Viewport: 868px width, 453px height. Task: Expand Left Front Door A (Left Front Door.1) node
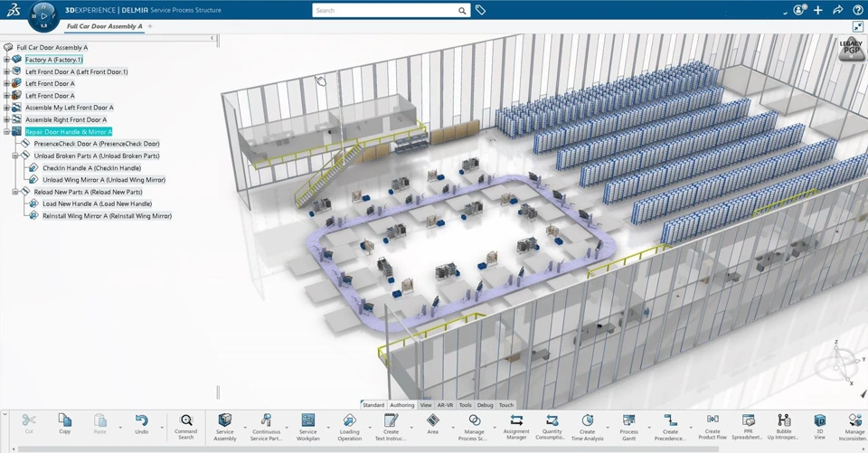(x=6, y=71)
